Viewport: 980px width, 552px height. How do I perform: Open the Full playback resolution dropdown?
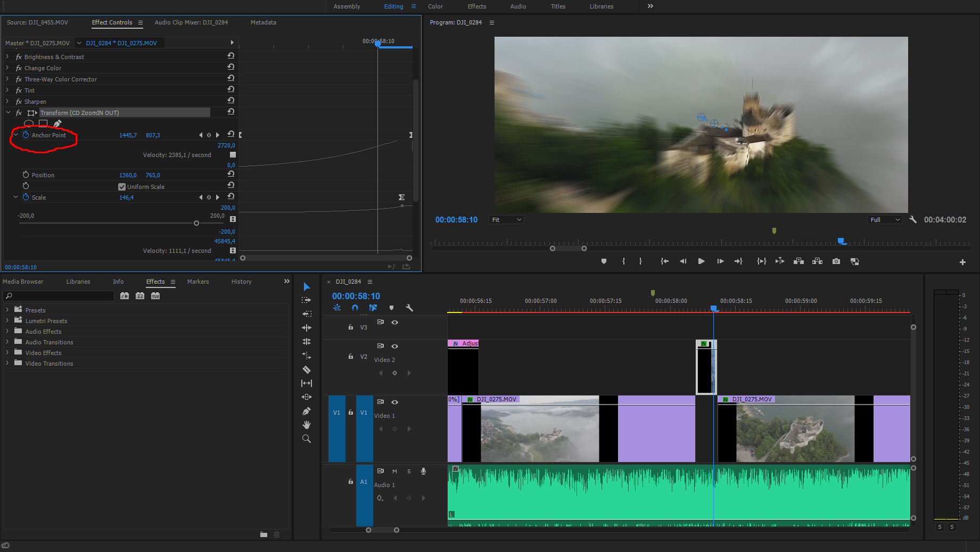[885, 220]
